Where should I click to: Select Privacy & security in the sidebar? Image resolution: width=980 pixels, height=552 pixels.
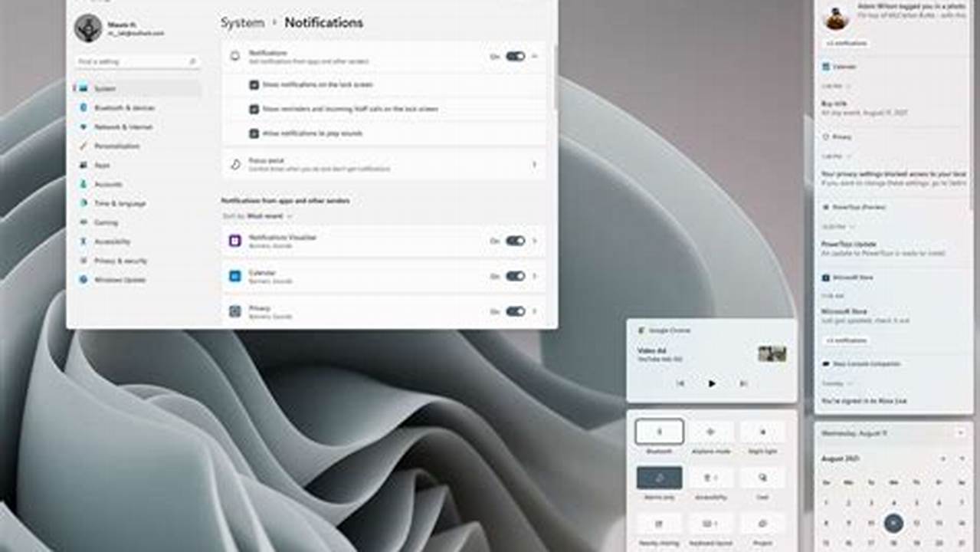click(84, 261)
